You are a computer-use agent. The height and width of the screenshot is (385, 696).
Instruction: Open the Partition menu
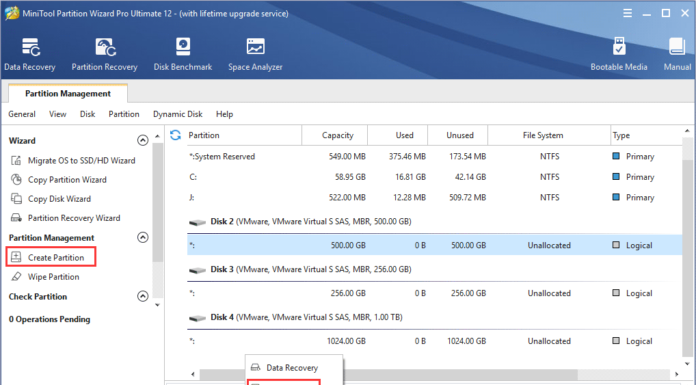tap(124, 114)
